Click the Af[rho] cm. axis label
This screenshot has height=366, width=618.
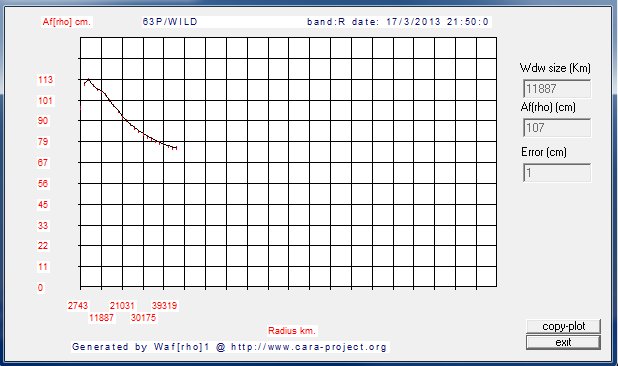[x=67, y=22]
